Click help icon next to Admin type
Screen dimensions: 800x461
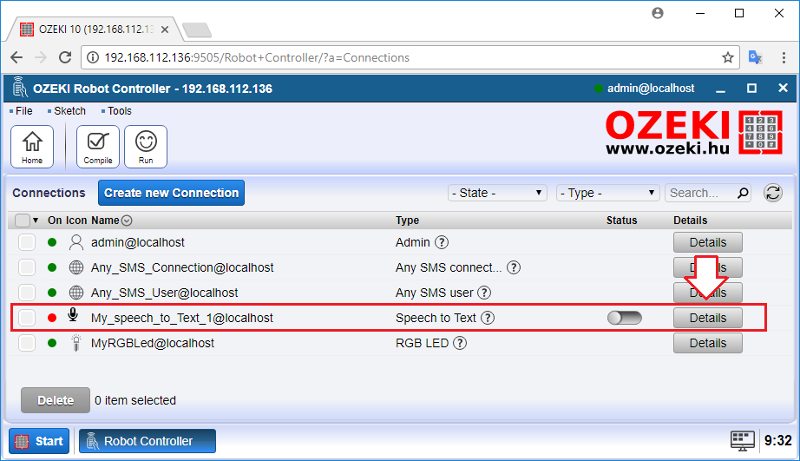pos(442,242)
